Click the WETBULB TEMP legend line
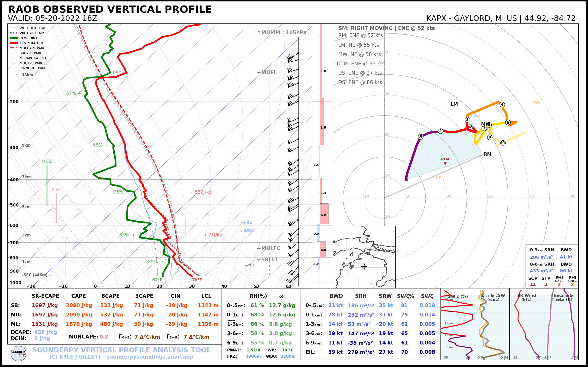 [x=14, y=28]
